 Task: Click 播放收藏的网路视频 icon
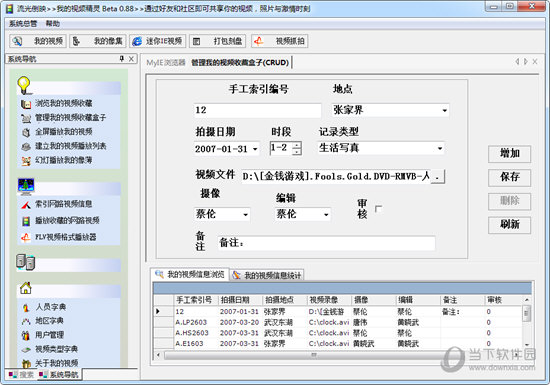tap(26, 221)
